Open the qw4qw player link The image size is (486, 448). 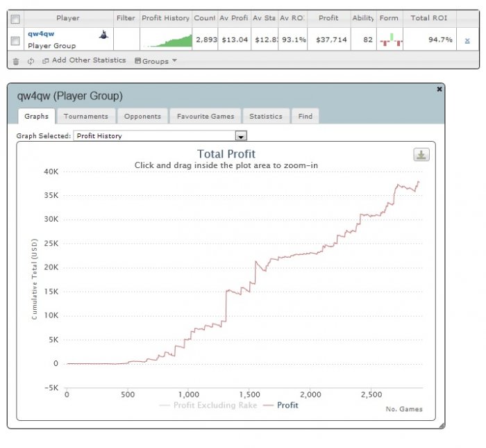pyautogui.click(x=41, y=34)
